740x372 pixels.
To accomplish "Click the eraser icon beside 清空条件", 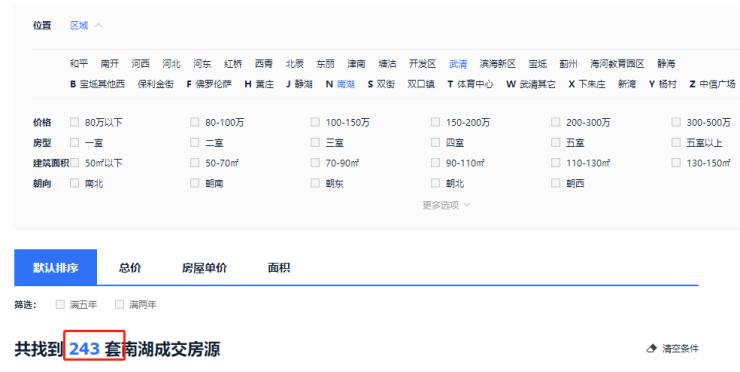I will coord(652,349).
